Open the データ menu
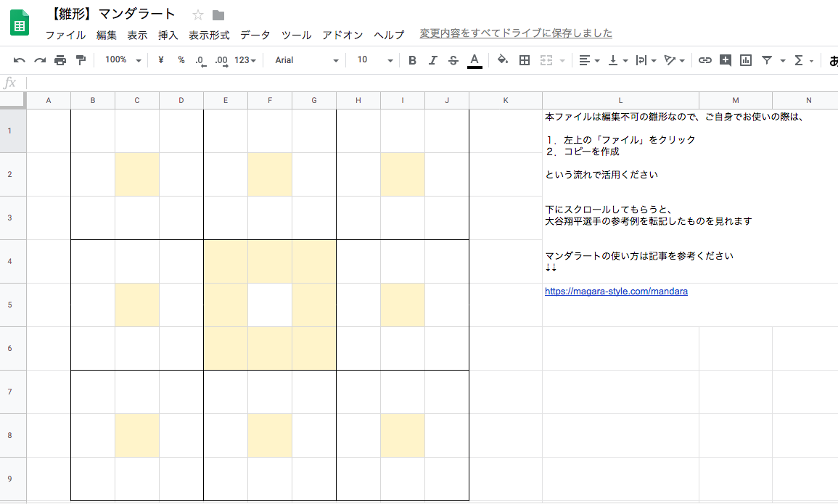 pyautogui.click(x=255, y=34)
